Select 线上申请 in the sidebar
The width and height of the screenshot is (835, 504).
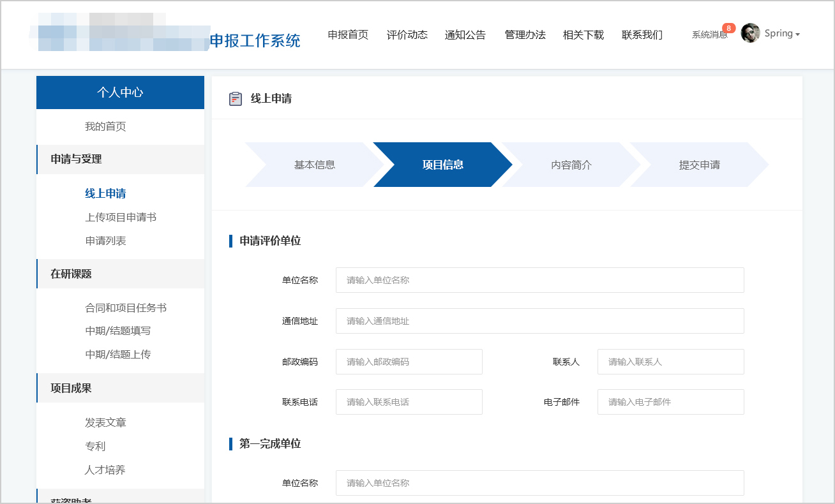105,193
